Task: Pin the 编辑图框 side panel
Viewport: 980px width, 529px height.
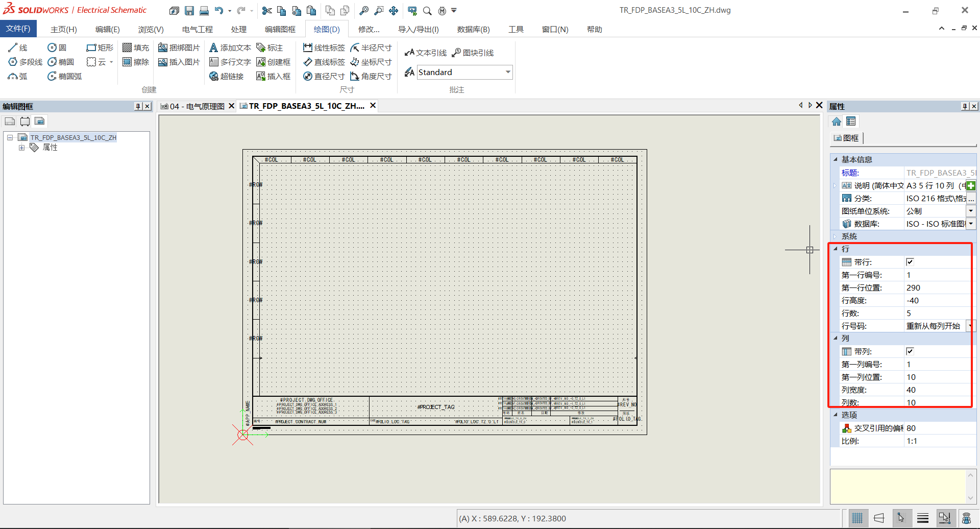Action: point(138,106)
